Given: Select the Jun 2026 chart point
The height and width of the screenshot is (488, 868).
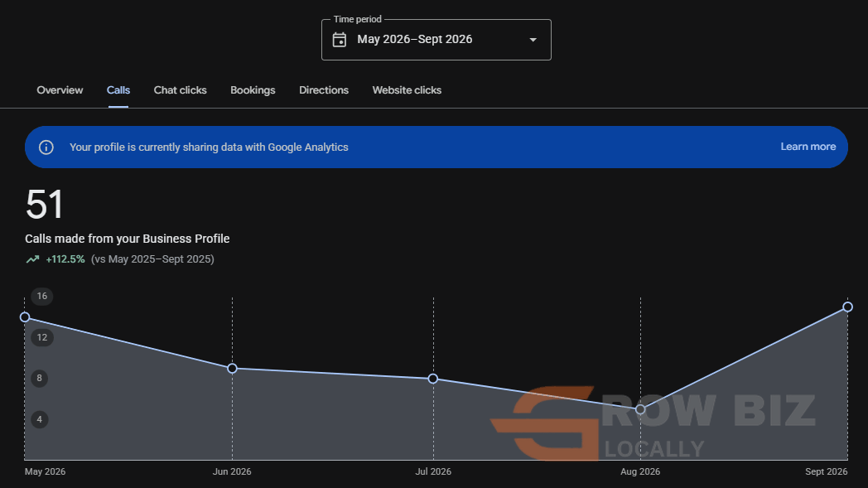Looking at the screenshot, I should tap(233, 369).
